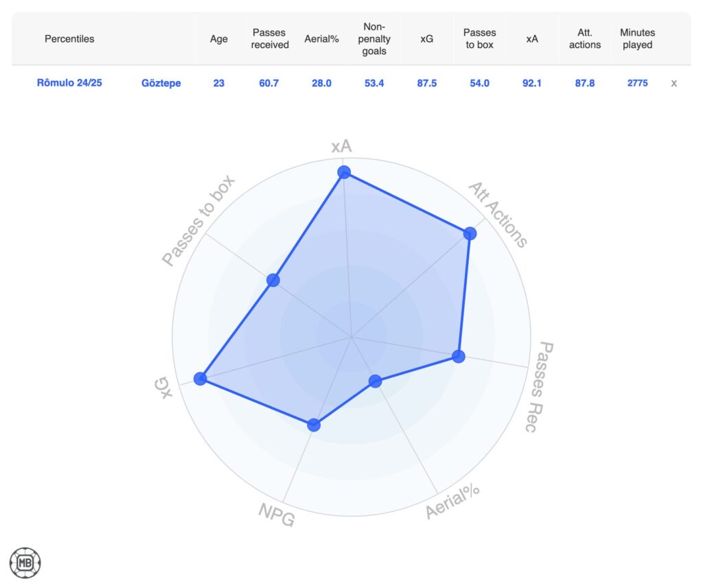703x588 pixels.
Task: Click the Minutes played column header
Action: (x=637, y=38)
